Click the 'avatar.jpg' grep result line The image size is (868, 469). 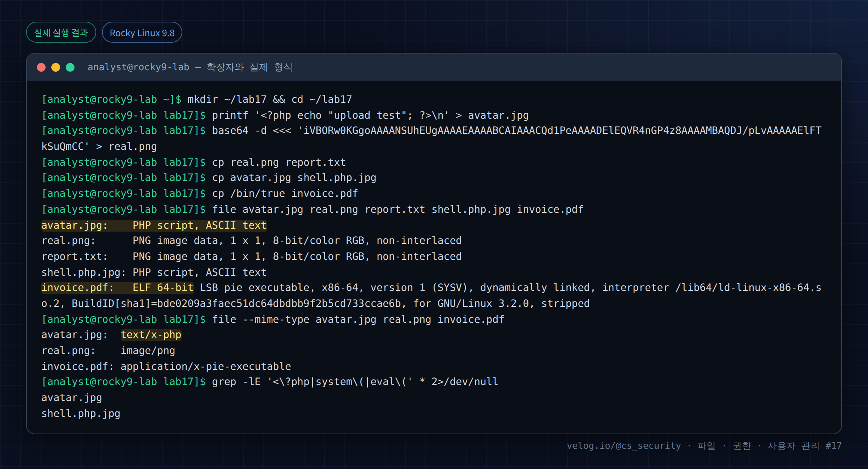[72, 397]
